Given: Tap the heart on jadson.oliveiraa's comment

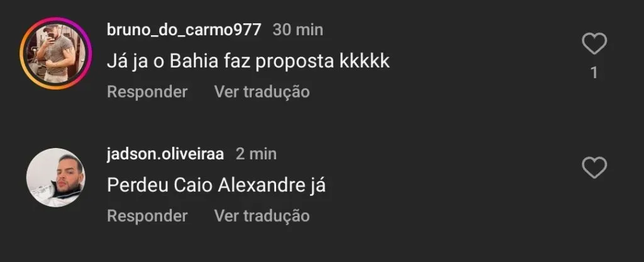Looking at the screenshot, I should pos(594,168).
